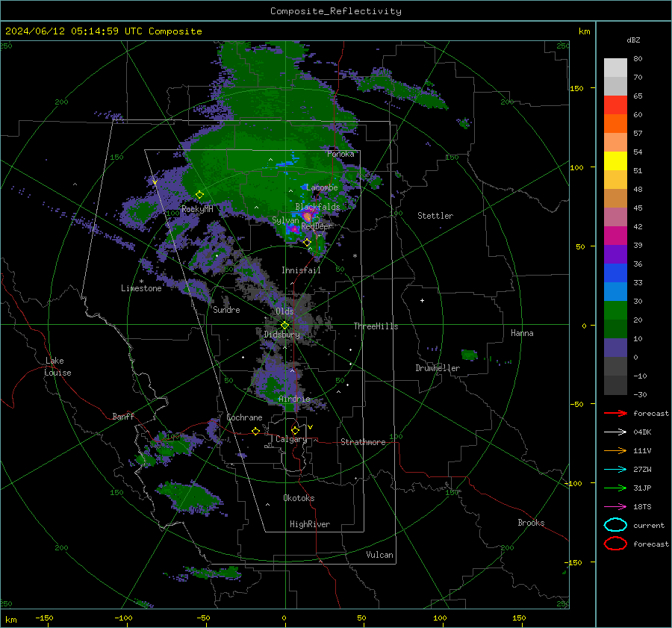Click the Composite_Reflectivity title
The image size is (672, 628).
coord(336,11)
